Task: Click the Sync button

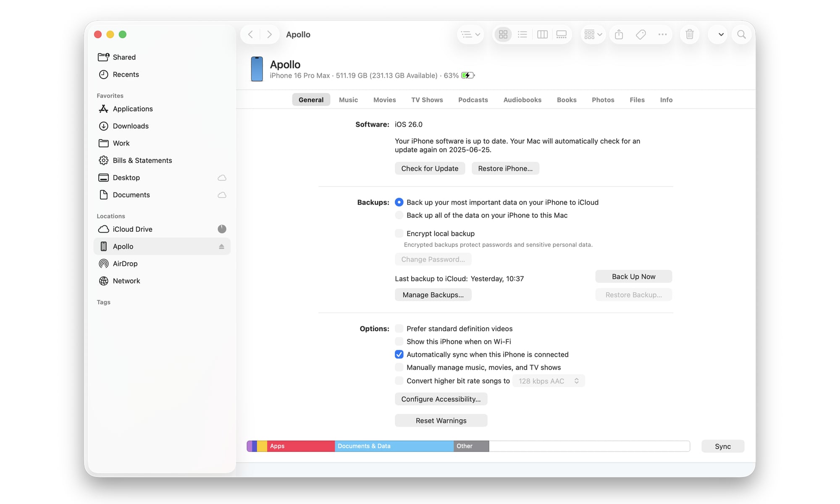Action: pyautogui.click(x=723, y=446)
